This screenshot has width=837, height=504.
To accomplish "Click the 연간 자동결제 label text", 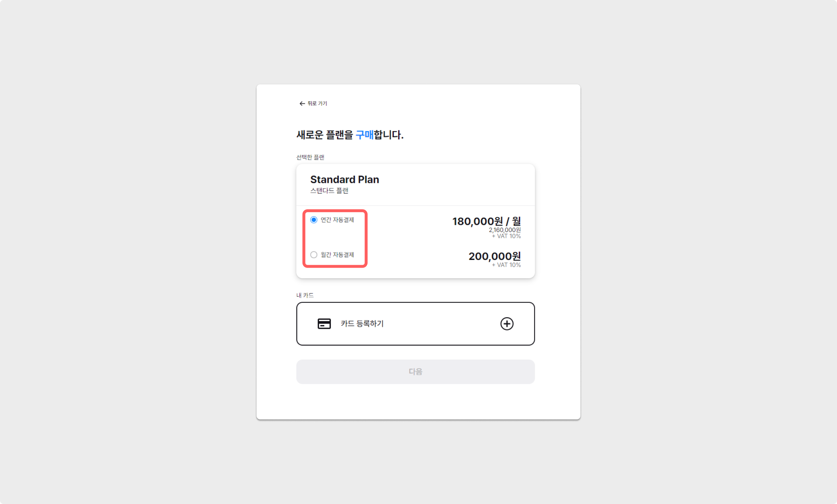I will click(x=337, y=220).
